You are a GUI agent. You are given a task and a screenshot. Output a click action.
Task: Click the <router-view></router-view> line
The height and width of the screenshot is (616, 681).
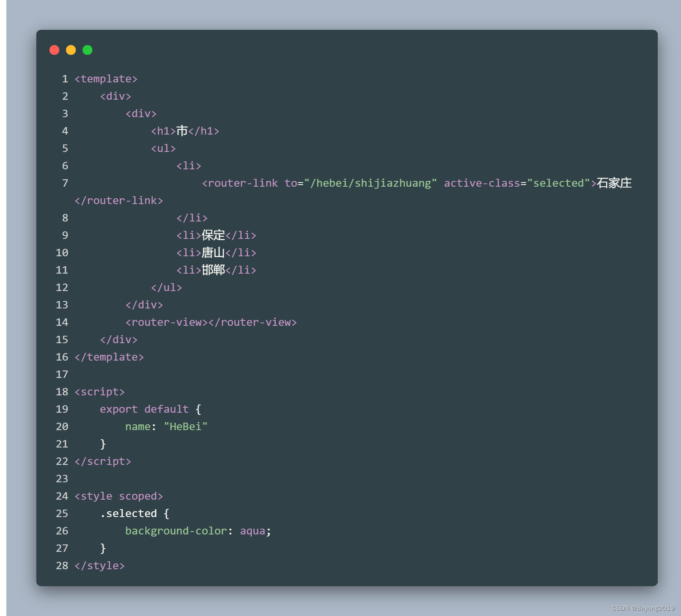click(x=211, y=322)
